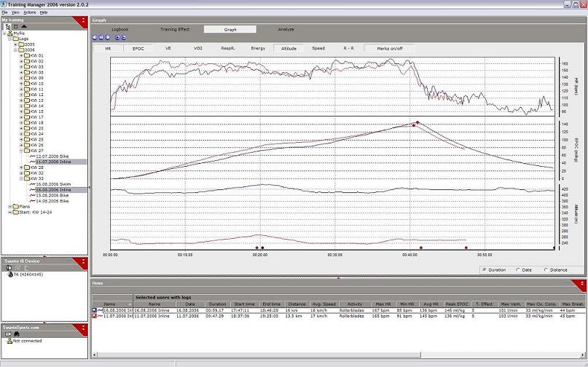Uncheck the 16.08.2006 Inline log checkbox

pyautogui.click(x=94, y=311)
